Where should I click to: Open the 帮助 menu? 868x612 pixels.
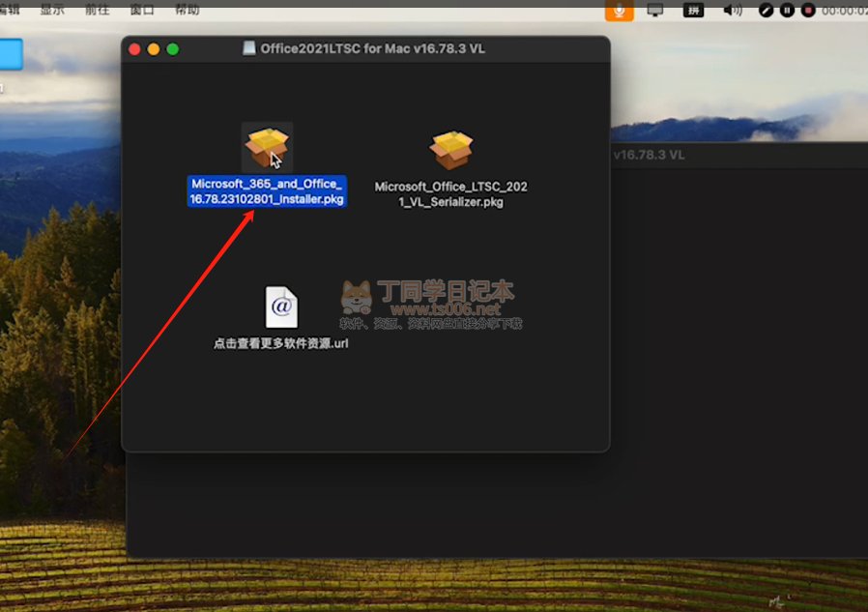[x=188, y=10]
